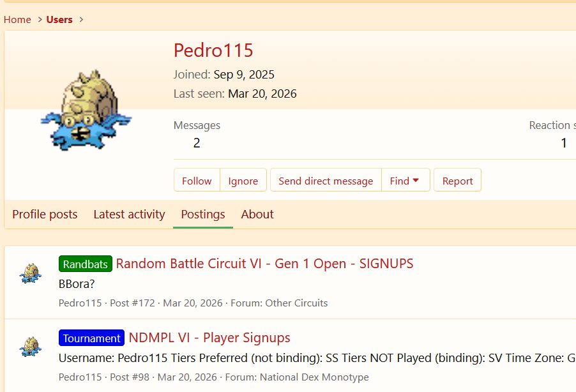Expand the Find dropdown menu
This screenshot has width=576, height=392.
405,181
